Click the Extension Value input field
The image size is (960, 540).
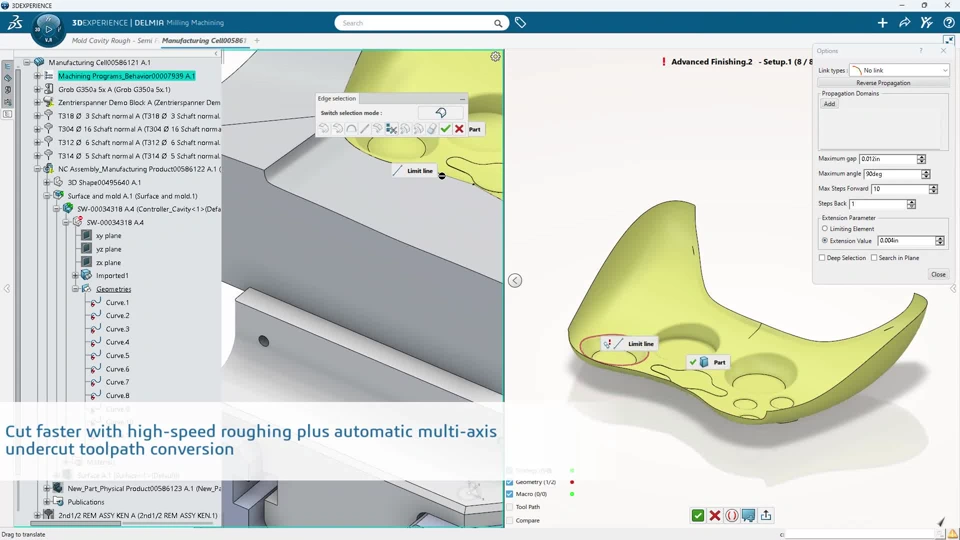point(906,241)
